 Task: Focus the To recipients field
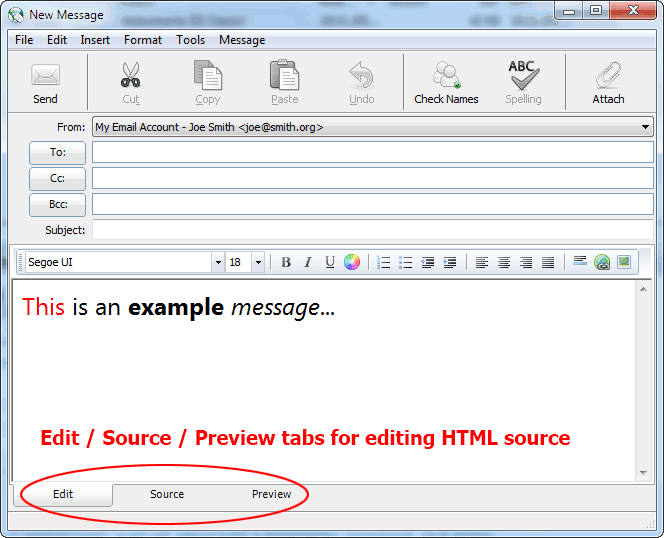click(x=373, y=152)
